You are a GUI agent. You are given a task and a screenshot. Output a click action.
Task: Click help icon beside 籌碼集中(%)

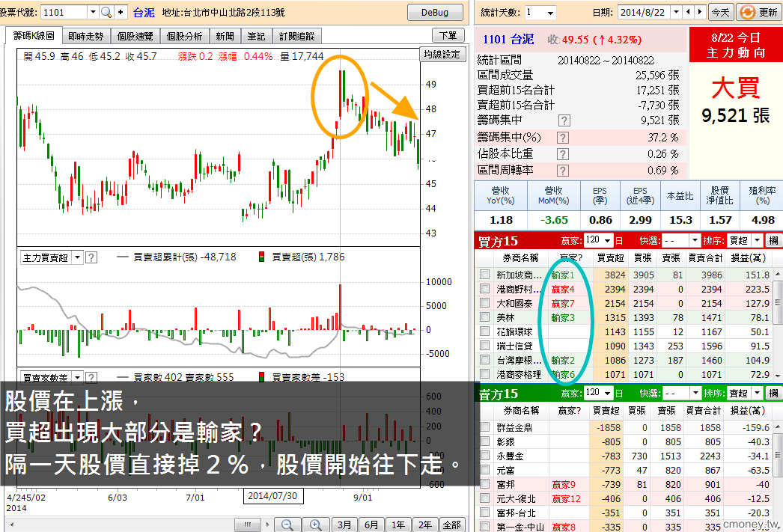pyautogui.click(x=562, y=138)
